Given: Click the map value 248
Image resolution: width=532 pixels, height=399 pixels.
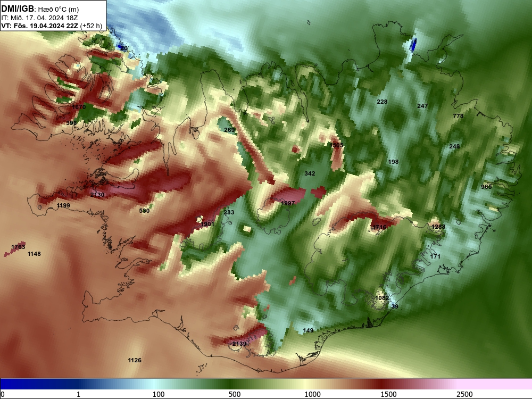Looking at the screenshot, I should pyautogui.click(x=454, y=147).
